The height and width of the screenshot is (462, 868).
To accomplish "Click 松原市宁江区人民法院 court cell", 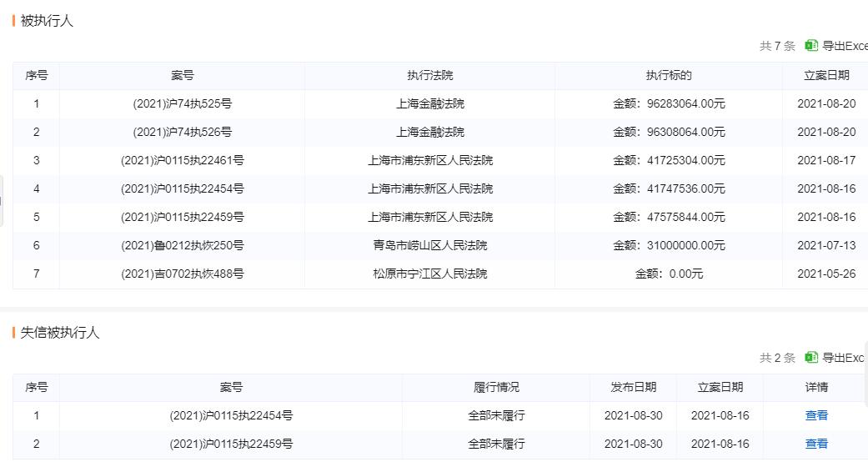I will (430, 273).
